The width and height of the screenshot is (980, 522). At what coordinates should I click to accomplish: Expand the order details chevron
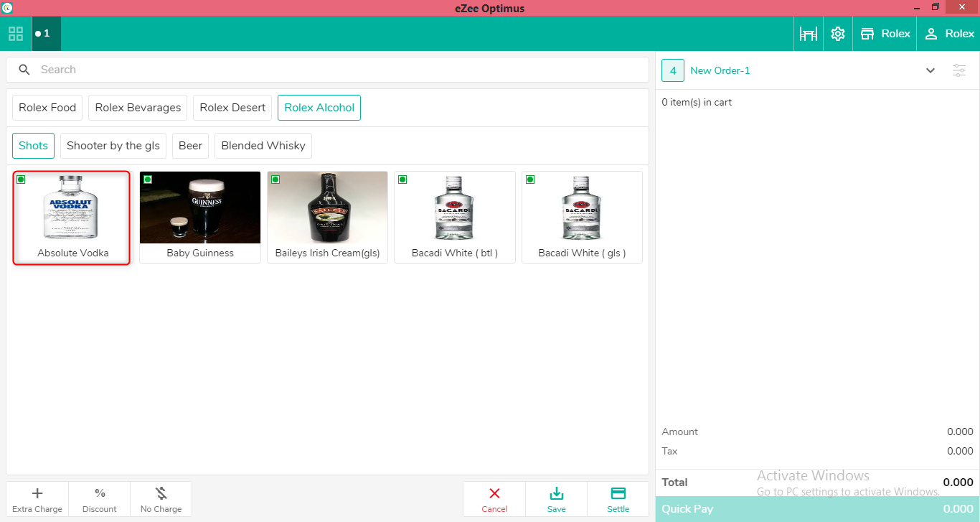point(930,70)
